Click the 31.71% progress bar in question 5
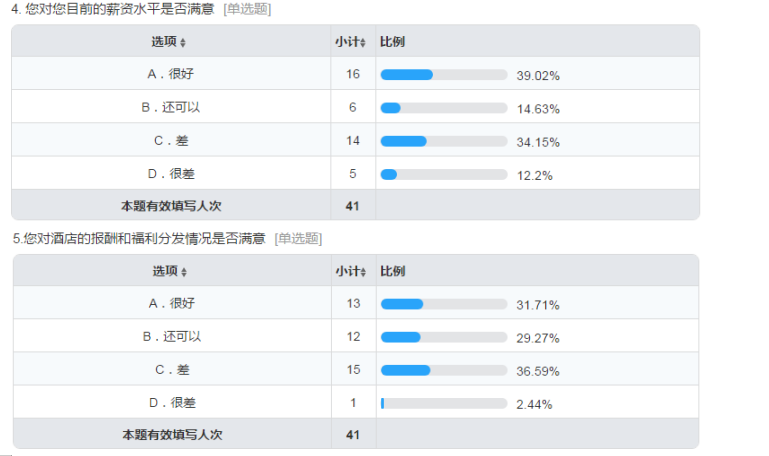 (444, 304)
